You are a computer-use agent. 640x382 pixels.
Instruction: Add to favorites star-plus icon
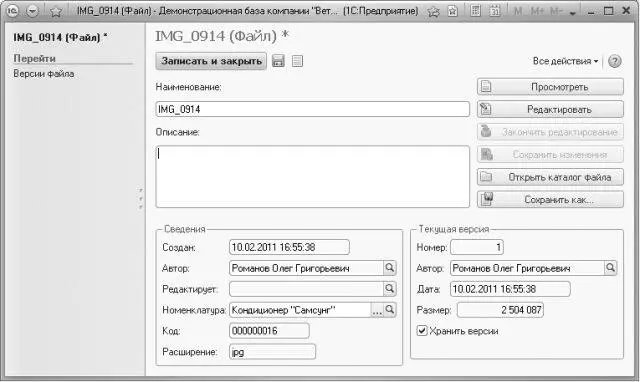tap(433, 11)
